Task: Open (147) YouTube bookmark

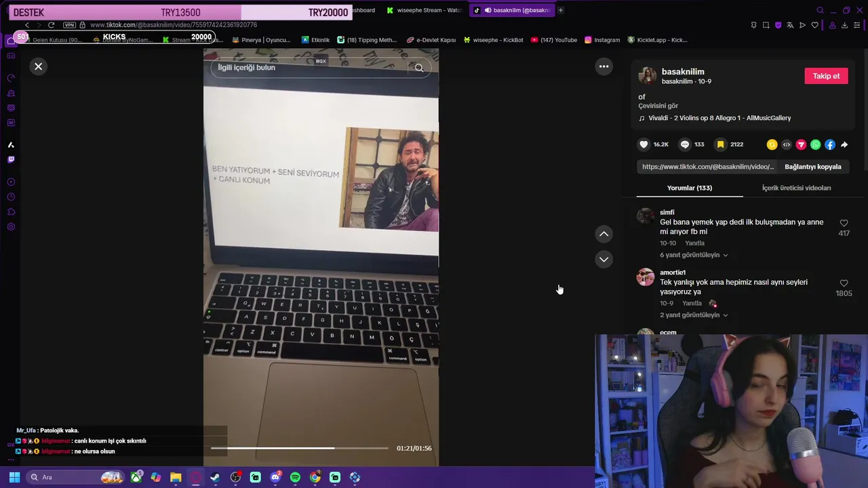Action: coord(554,40)
